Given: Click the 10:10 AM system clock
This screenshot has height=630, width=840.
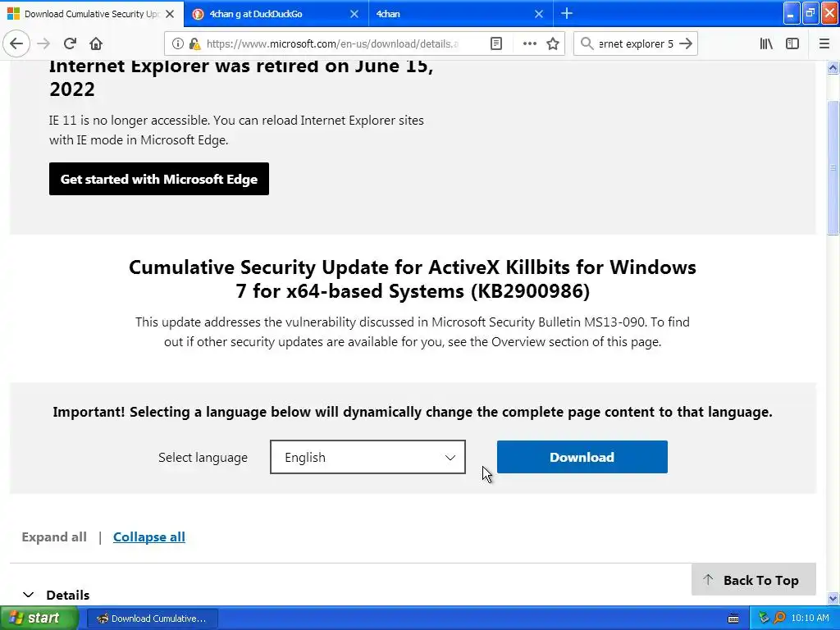Looking at the screenshot, I should pos(810,618).
